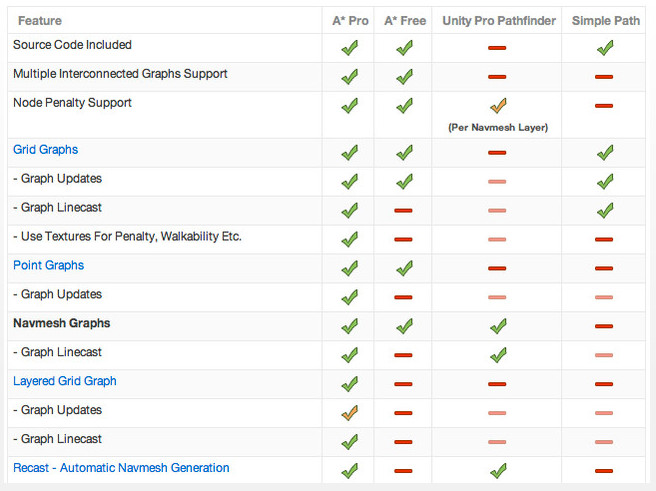Click red dash for Source Code under Unity Pro
This screenshot has height=491, width=656.
click(497, 48)
